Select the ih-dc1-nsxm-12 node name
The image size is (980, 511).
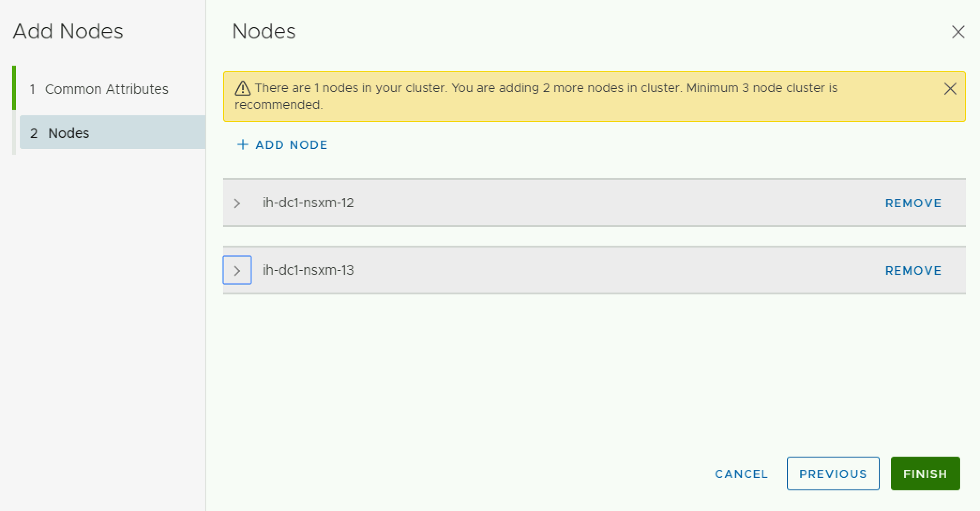308,203
